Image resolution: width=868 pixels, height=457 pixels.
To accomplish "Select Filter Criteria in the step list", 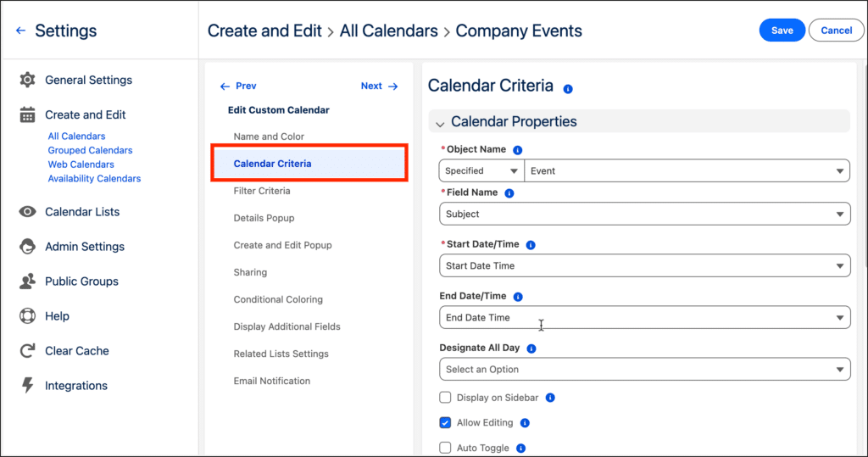I will 262,191.
